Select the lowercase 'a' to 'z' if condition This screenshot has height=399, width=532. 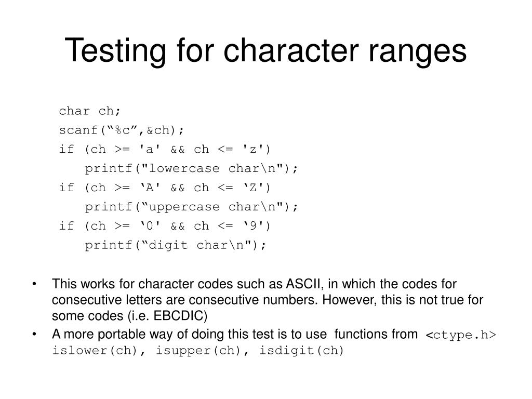point(165,149)
